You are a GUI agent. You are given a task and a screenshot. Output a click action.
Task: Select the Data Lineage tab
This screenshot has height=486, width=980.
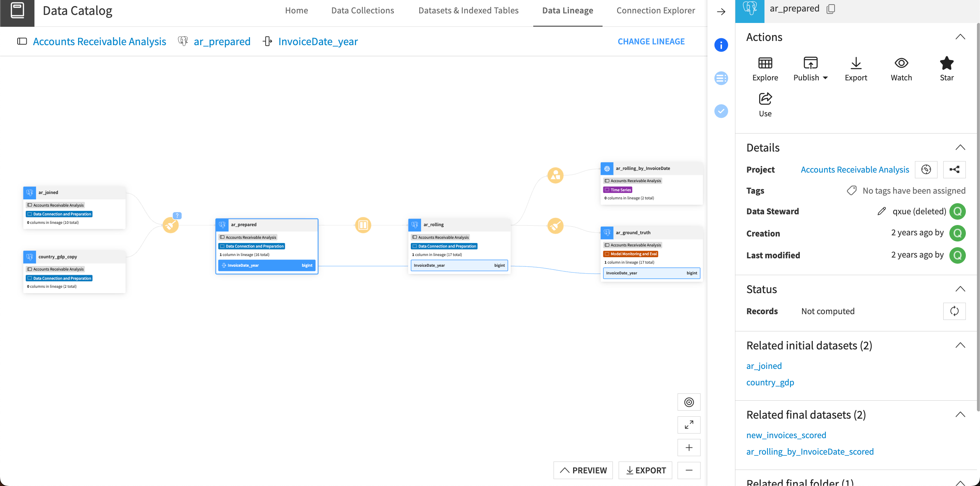pyautogui.click(x=567, y=10)
